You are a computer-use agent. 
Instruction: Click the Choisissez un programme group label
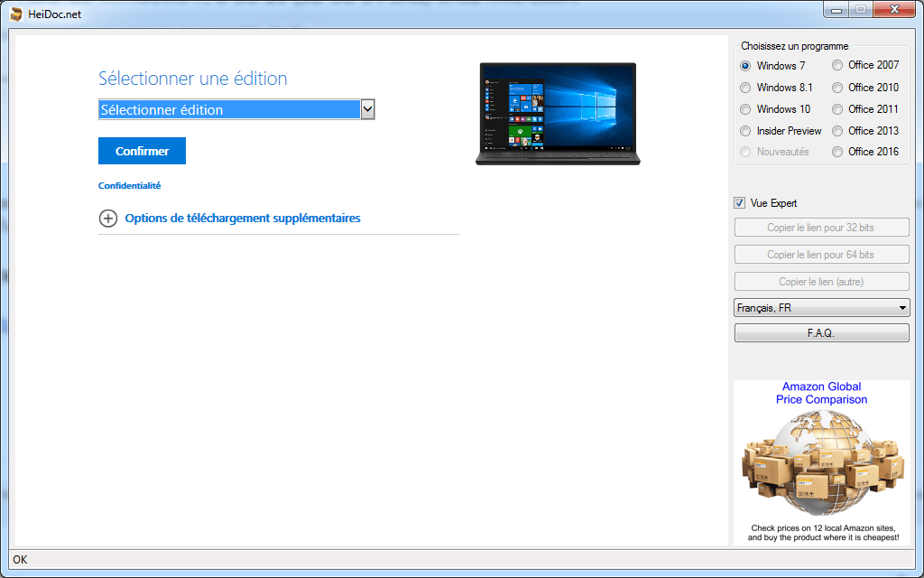coord(794,46)
